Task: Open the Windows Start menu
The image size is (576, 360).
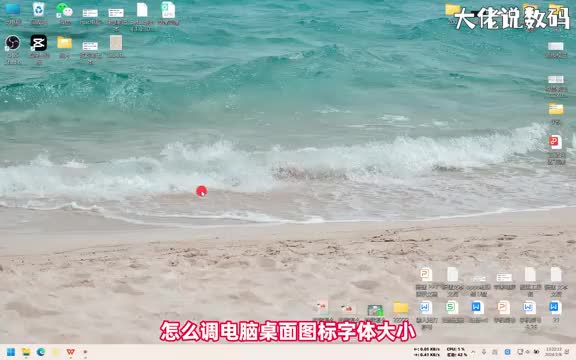Action: pos(11,352)
